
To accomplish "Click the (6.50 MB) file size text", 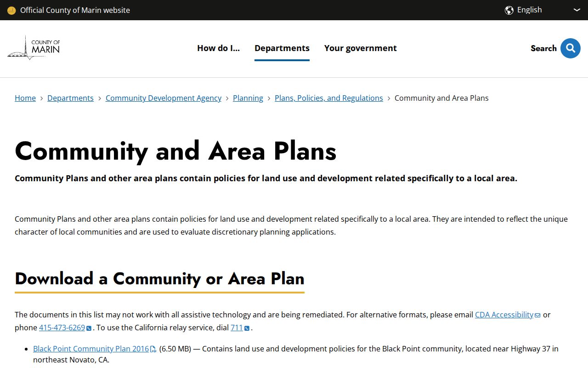I will tap(175, 349).
